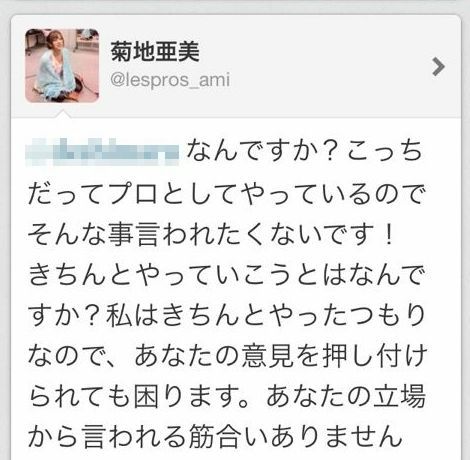Image resolution: width=470 pixels, height=460 pixels.
Task: Tap the line そんな事言われたくないです！
Action: pyautogui.click(x=211, y=234)
